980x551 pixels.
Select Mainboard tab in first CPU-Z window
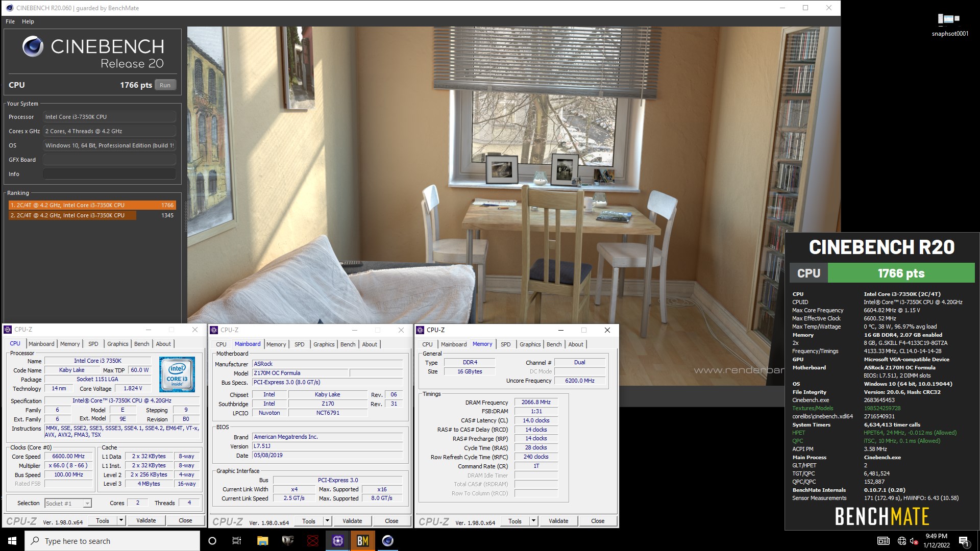pyautogui.click(x=41, y=344)
